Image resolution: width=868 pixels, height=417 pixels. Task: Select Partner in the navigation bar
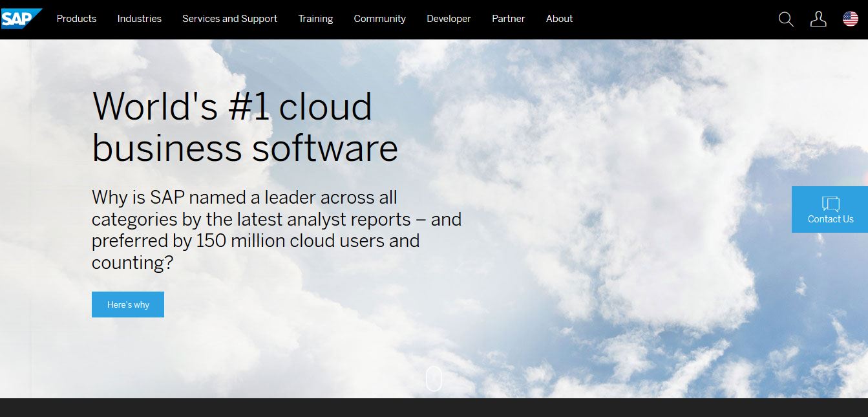pyautogui.click(x=508, y=19)
